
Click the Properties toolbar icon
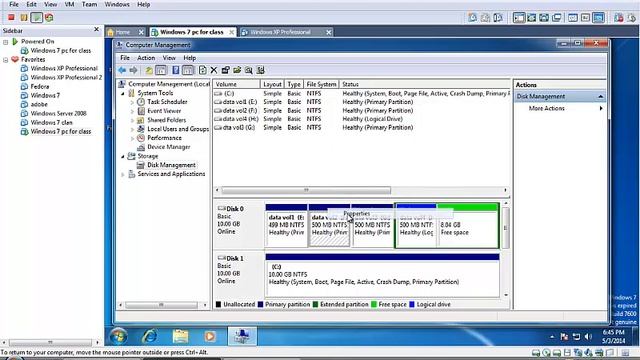coord(225,70)
